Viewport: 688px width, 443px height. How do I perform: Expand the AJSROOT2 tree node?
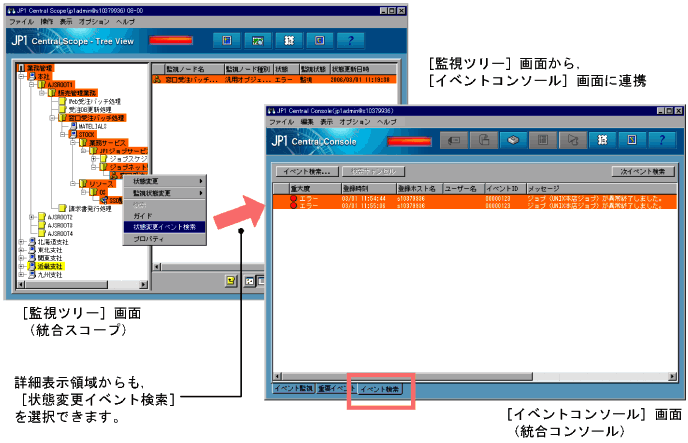32,217
